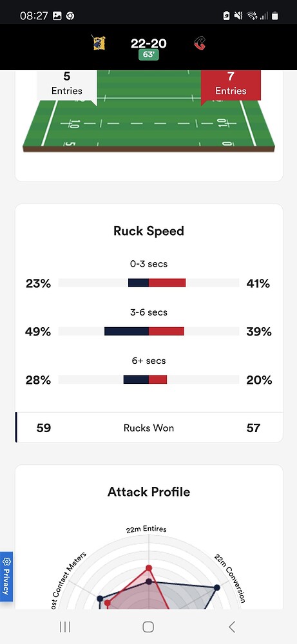Open the Privacy settings side tab
This screenshot has height=644, width=297.
click(6, 576)
